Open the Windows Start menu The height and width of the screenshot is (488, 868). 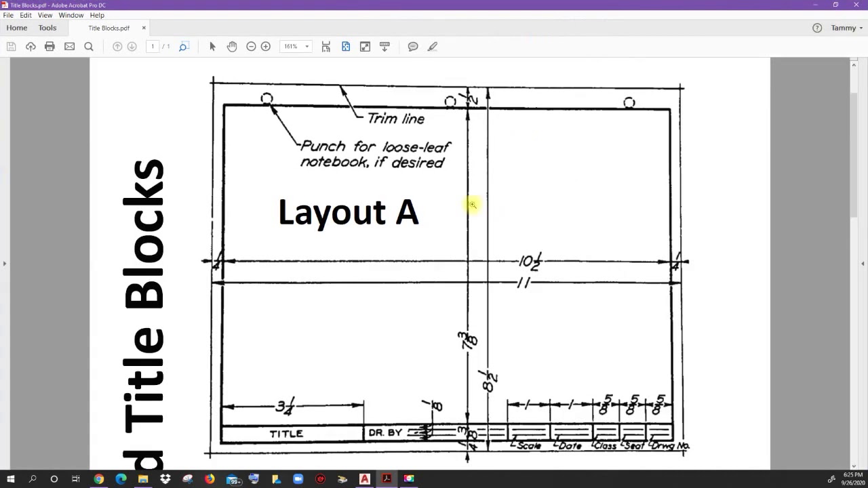11,479
